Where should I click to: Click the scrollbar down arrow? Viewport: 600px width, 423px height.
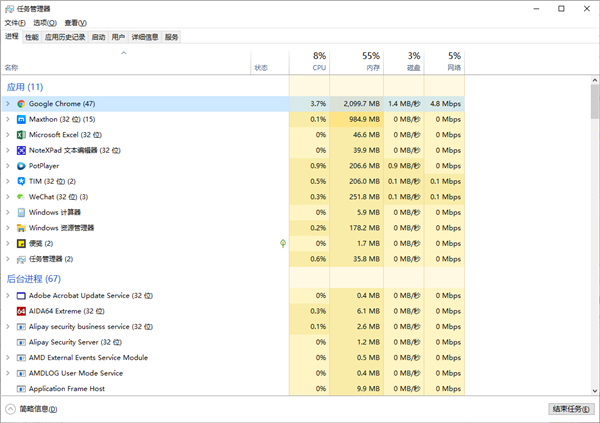594,391
